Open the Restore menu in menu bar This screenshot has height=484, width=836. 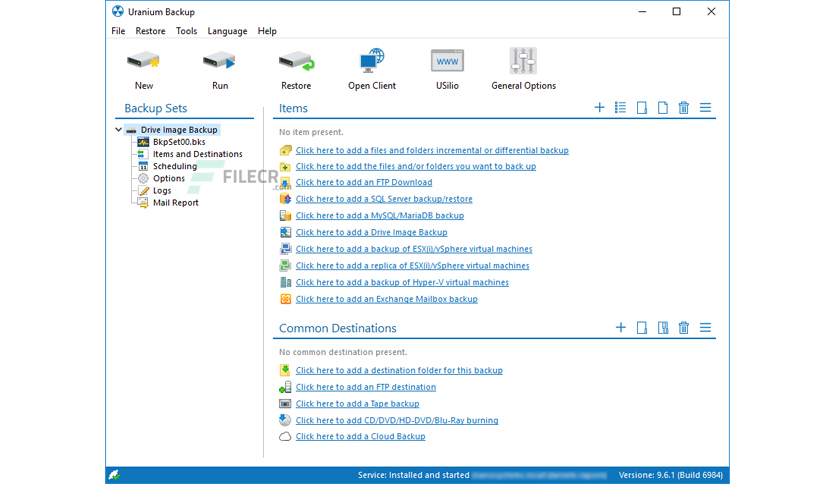[x=150, y=31]
